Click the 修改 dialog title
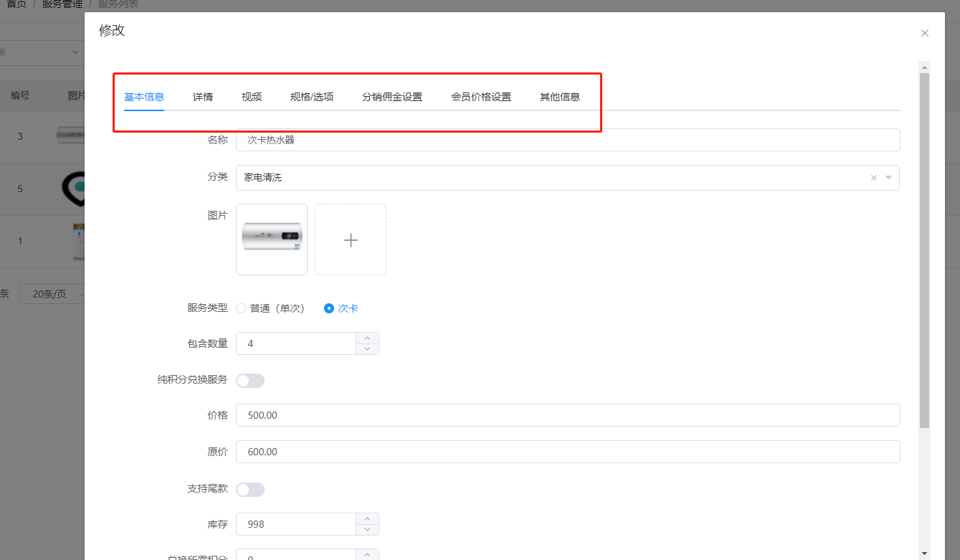This screenshot has height=560, width=960. [x=112, y=30]
